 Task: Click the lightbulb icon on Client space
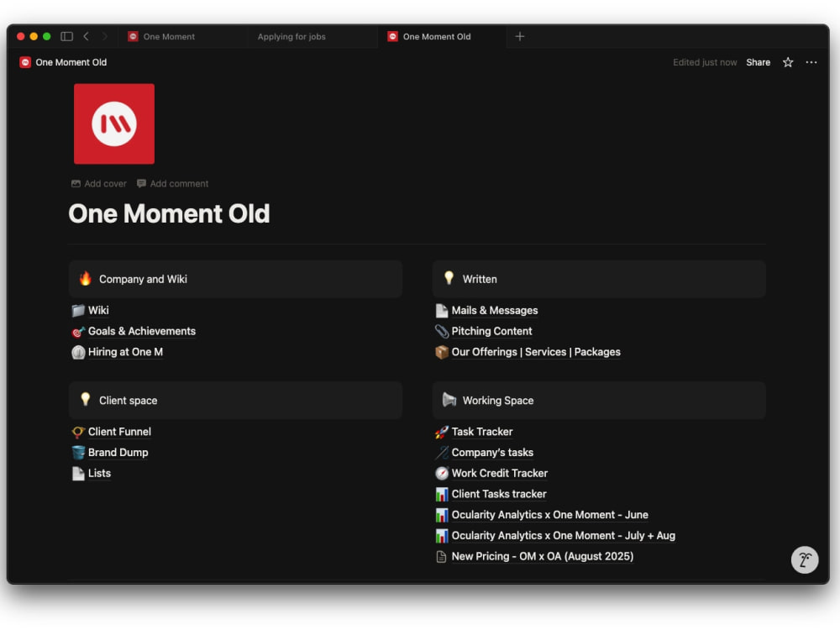[85, 400]
